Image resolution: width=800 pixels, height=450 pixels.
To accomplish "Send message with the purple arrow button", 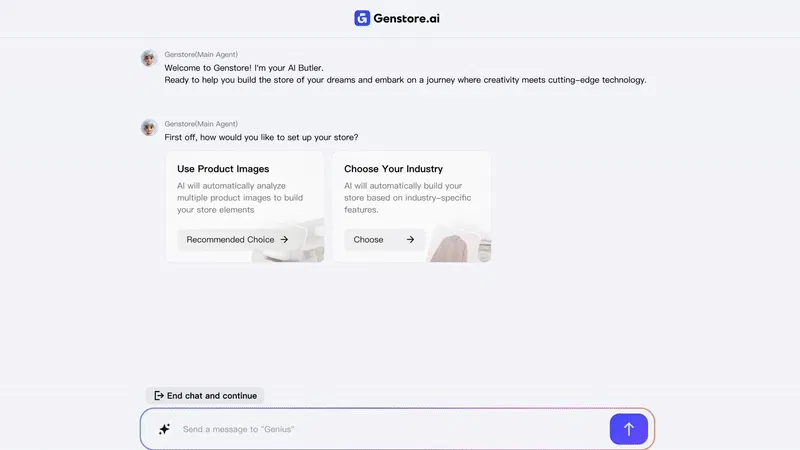I will coord(629,429).
